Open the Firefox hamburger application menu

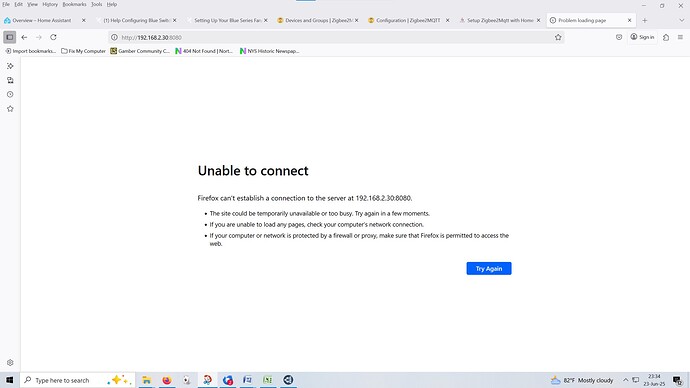coord(680,37)
